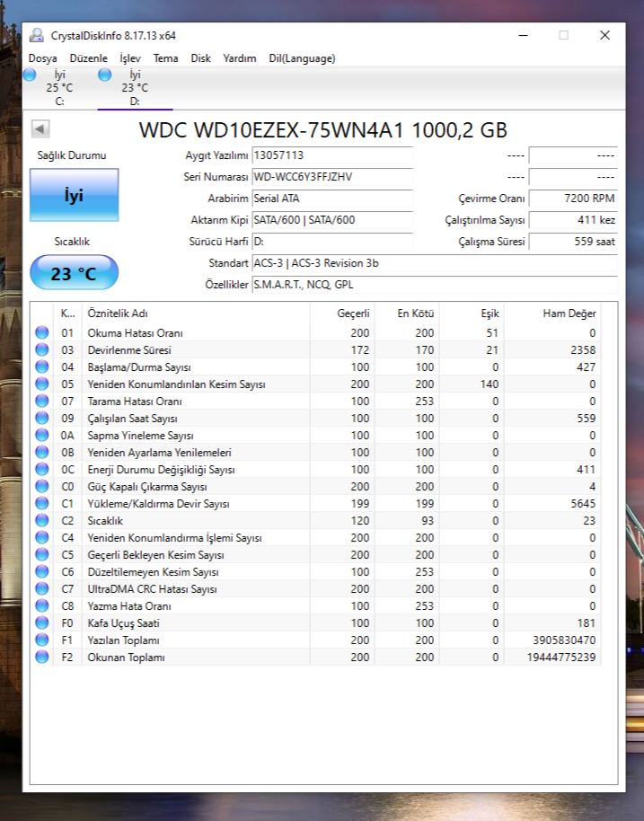Click status orb for UltraDMA CRC Hatası Sayısı
Viewport: 644px width, 821px height.
point(42,588)
